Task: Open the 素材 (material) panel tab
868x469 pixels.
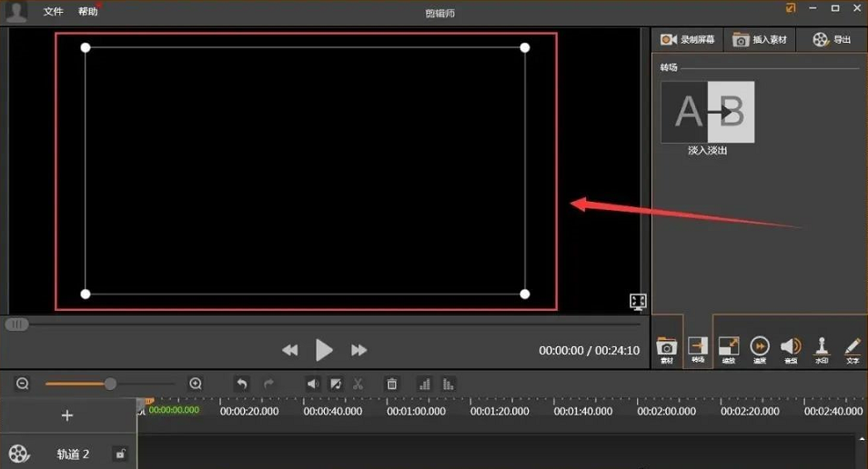Action: tap(667, 349)
